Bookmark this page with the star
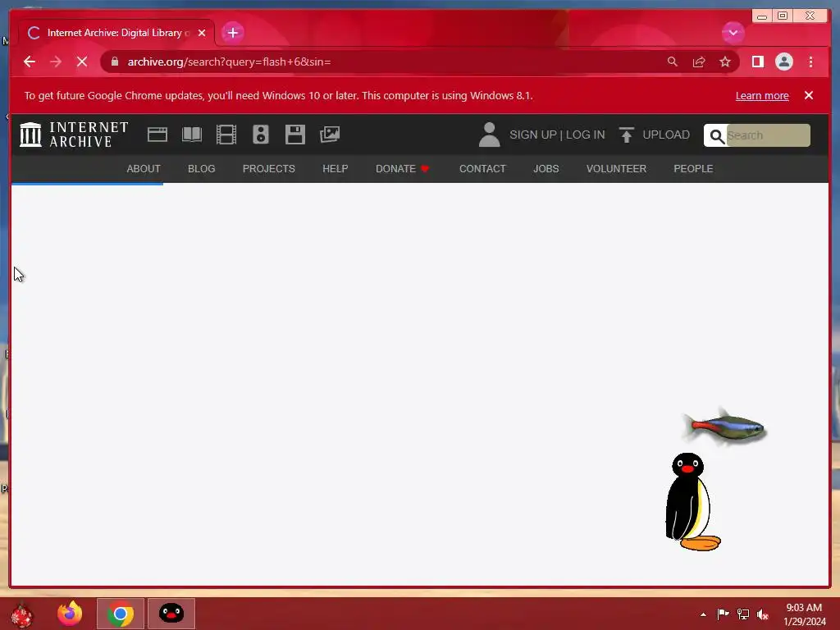 (x=725, y=62)
